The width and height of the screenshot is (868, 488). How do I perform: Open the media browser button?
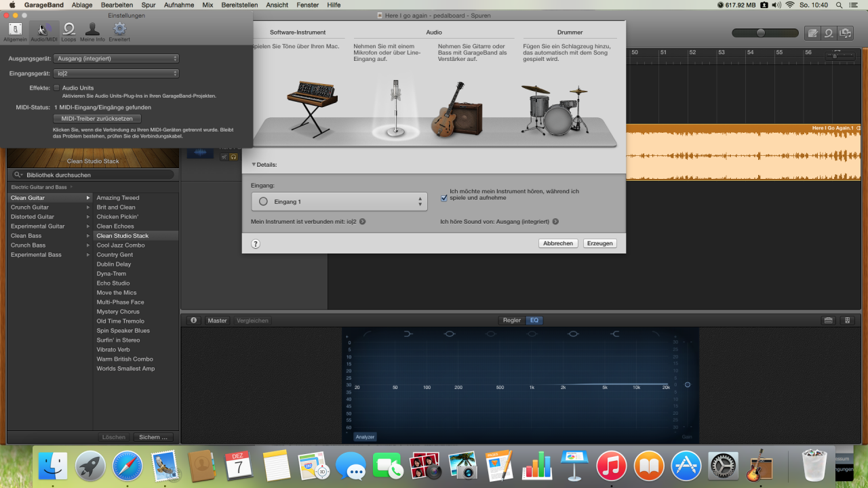845,33
